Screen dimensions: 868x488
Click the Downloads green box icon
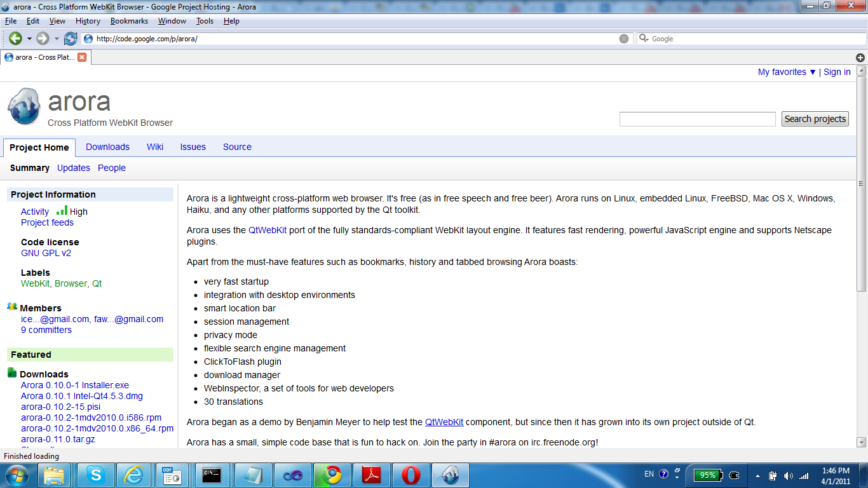(x=12, y=373)
